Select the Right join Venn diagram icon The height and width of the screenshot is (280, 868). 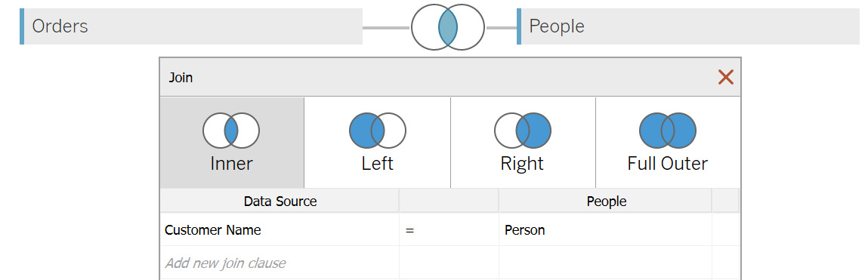tap(523, 131)
